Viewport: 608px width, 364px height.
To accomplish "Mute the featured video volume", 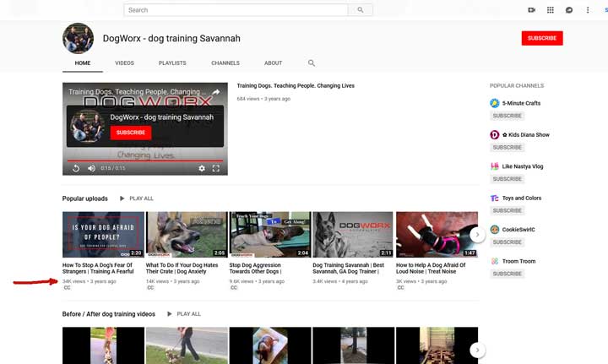I will (91, 168).
